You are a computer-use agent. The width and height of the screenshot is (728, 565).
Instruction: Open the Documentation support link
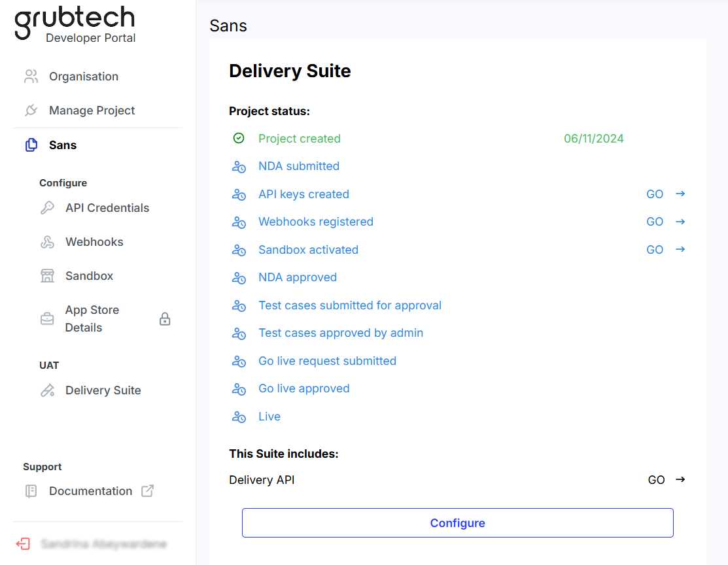point(90,491)
